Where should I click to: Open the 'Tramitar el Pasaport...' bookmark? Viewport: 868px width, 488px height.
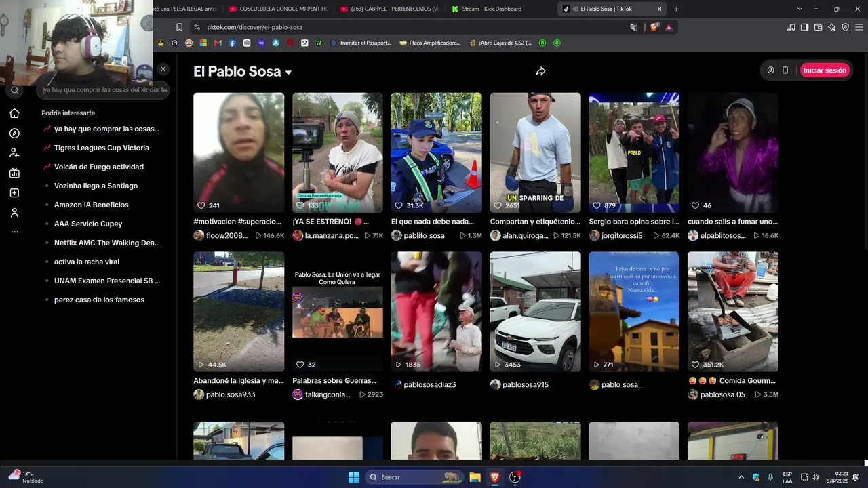[361, 43]
